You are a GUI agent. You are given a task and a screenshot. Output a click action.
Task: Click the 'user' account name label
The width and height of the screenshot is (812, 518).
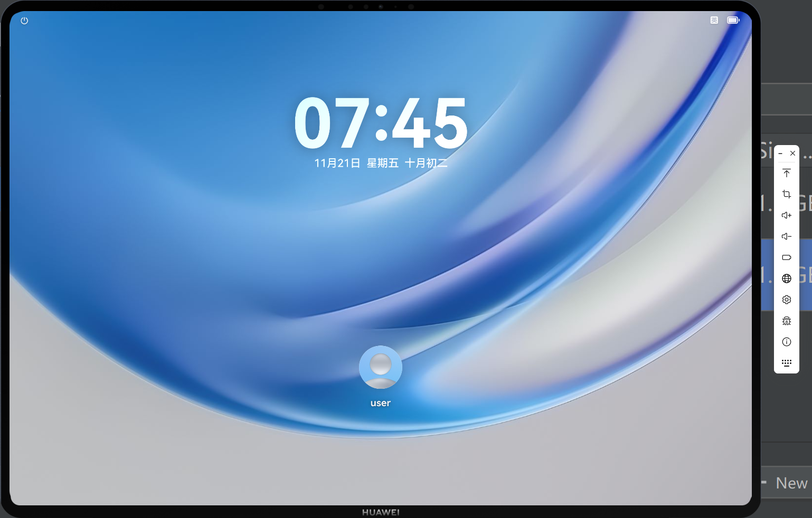point(381,403)
